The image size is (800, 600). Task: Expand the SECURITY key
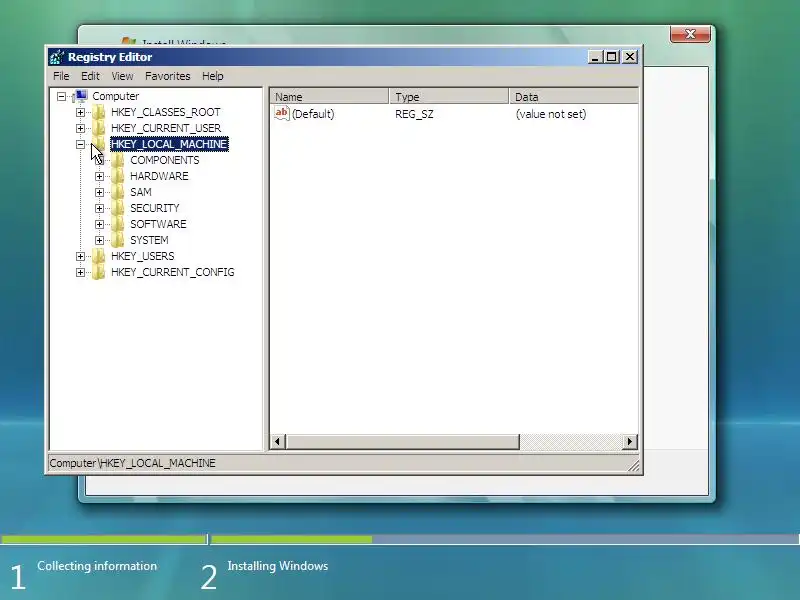click(99, 208)
